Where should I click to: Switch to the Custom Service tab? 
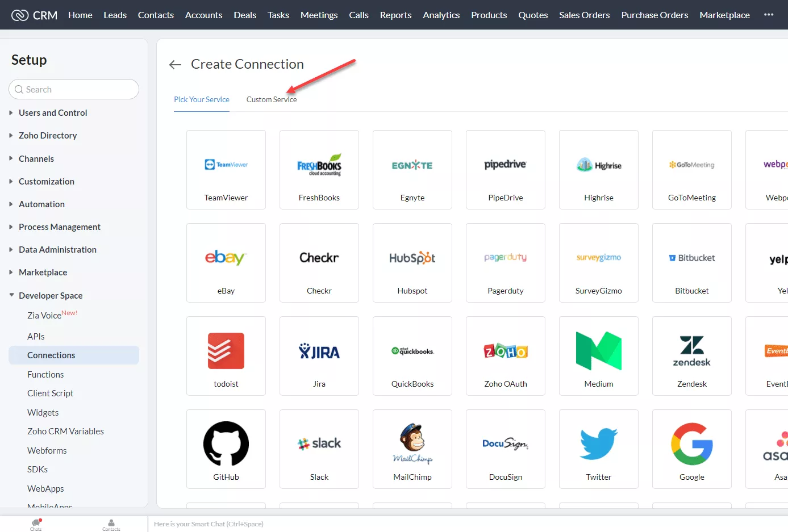pyautogui.click(x=272, y=100)
